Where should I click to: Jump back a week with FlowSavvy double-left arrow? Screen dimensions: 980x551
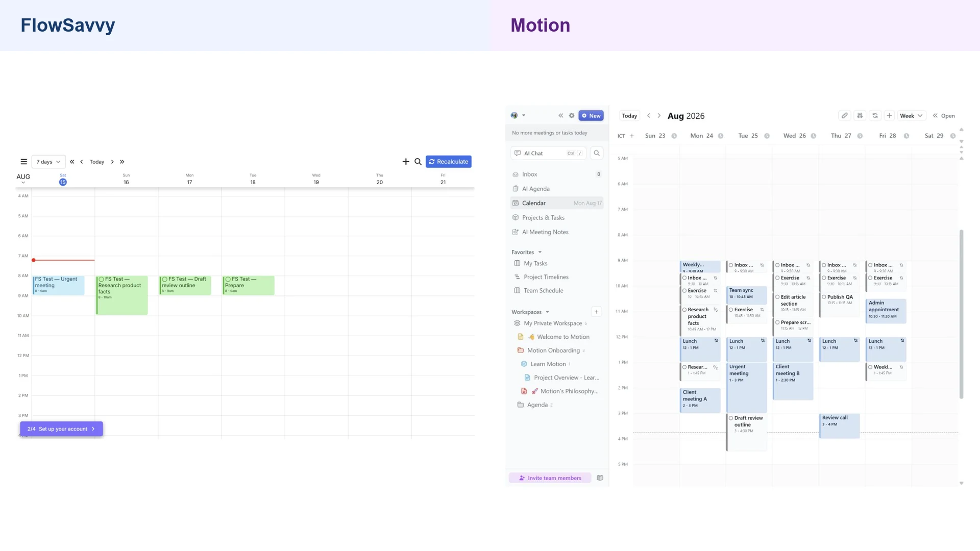(x=72, y=162)
